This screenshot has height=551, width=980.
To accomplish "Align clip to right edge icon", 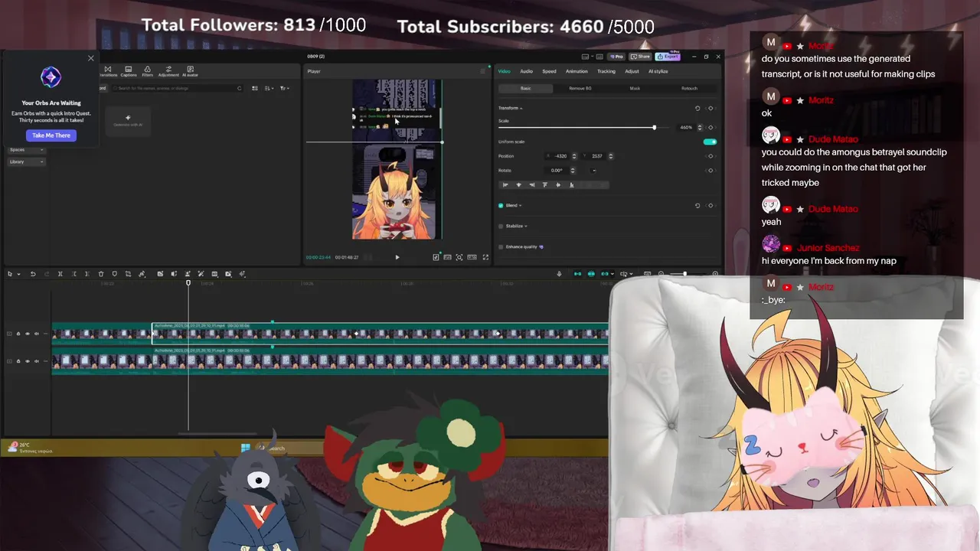I will (531, 184).
